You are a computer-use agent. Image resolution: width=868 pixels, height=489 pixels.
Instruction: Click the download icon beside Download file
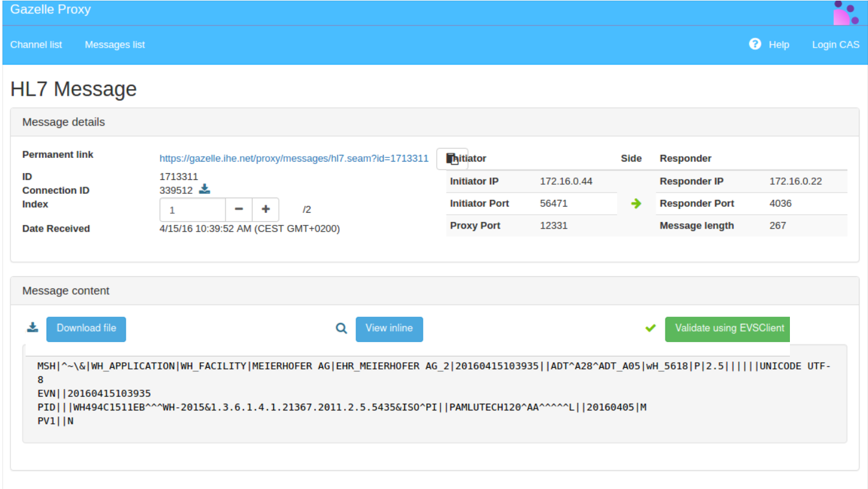click(x=32, y=328)
